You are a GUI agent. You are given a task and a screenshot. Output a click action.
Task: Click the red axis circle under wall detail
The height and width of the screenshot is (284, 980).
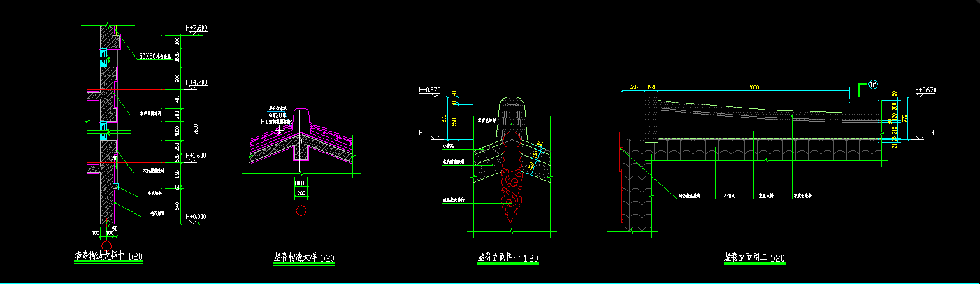point(108,245)
